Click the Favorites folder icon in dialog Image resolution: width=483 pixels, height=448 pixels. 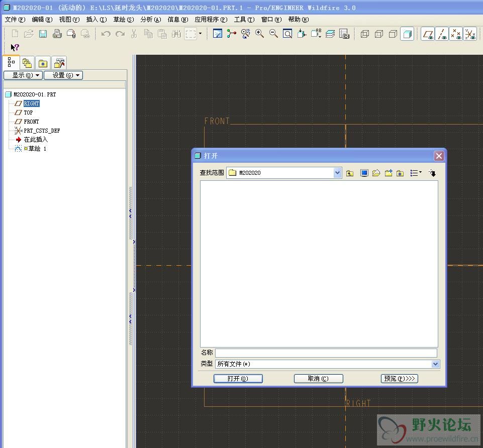click(x=400, y=173)
